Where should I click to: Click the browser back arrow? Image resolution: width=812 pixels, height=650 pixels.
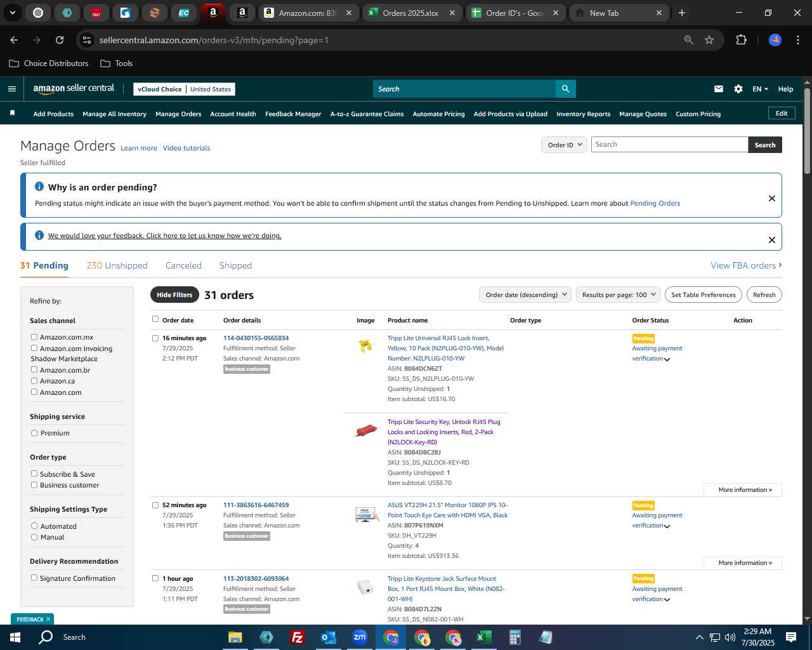point(14,40)
